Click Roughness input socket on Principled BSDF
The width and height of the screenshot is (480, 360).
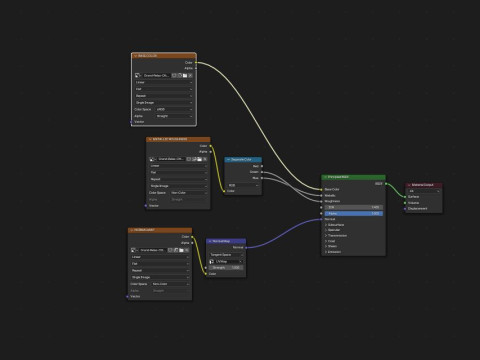click(x=321, y=201)
